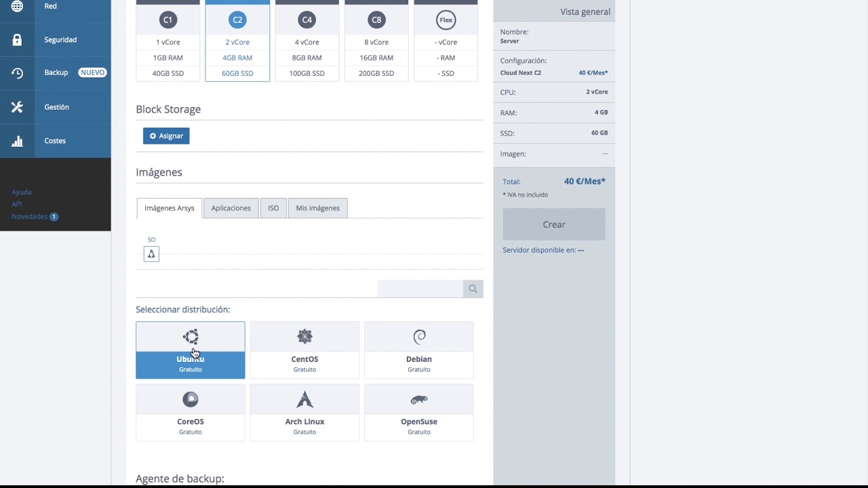
Task: Choose the CentOS Gratuito distribution card
Action: coord(304,350)
